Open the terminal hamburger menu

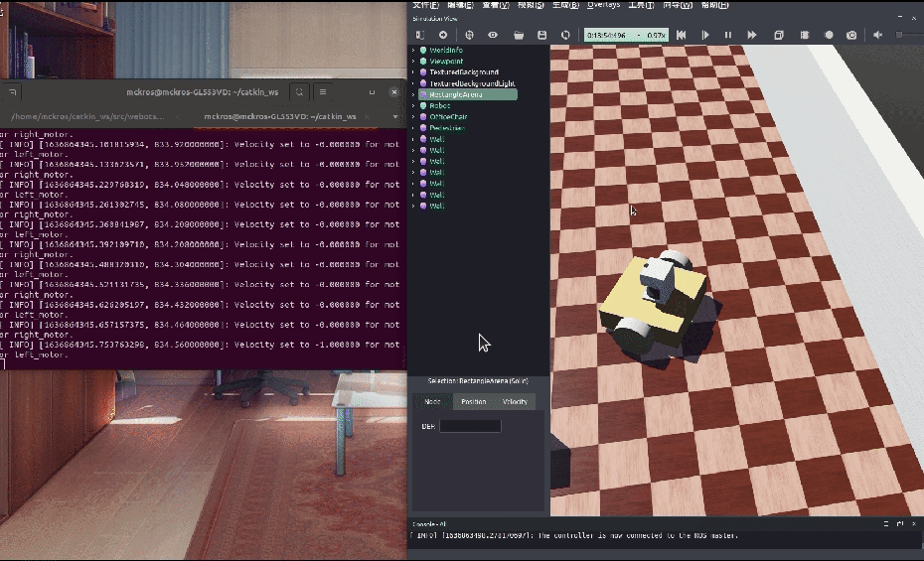[323, 91]
